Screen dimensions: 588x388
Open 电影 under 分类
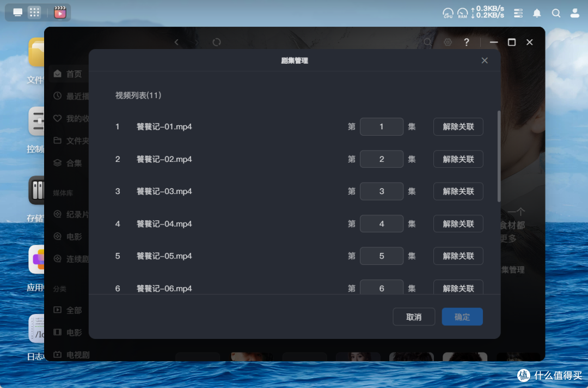tap(69, 332)
